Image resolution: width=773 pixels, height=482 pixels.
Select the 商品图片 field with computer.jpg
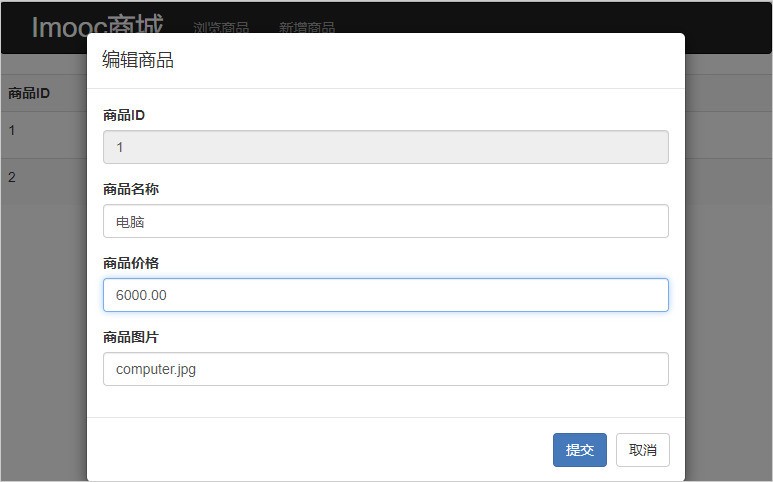(386, 369)
